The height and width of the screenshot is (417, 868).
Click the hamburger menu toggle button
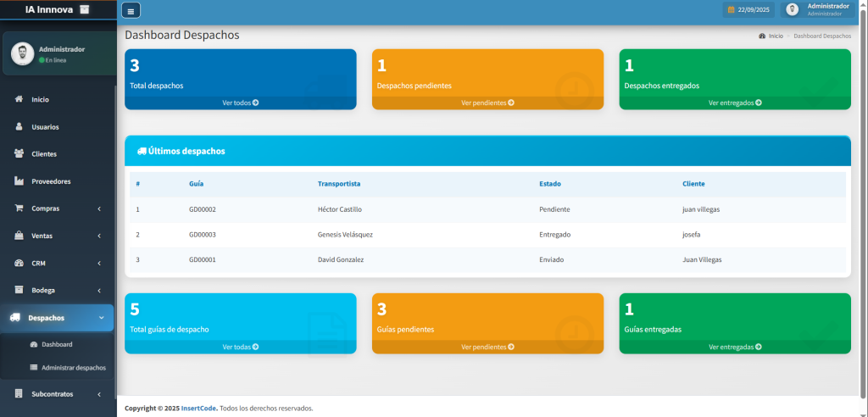pyautogui.click(x=131, y=10)
